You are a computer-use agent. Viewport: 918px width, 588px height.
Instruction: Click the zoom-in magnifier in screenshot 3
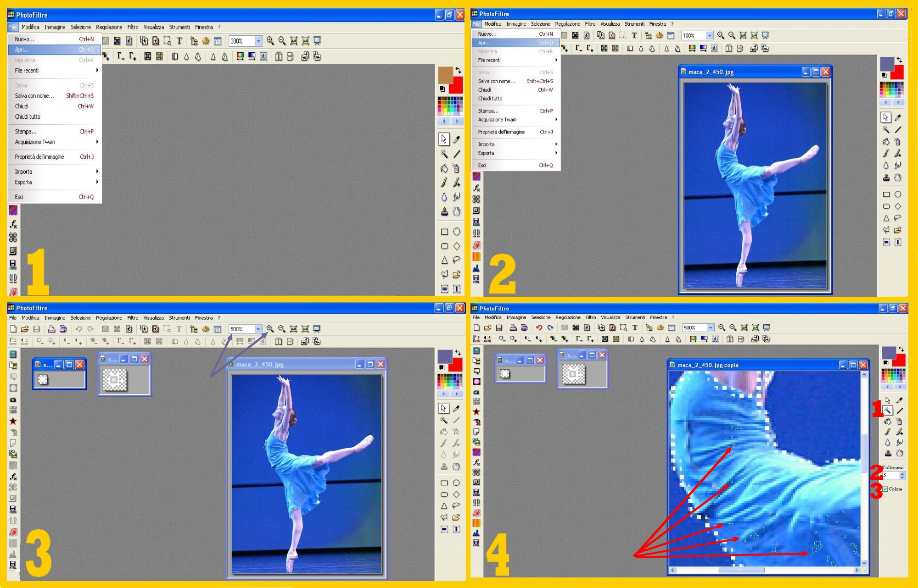(270, 329)
